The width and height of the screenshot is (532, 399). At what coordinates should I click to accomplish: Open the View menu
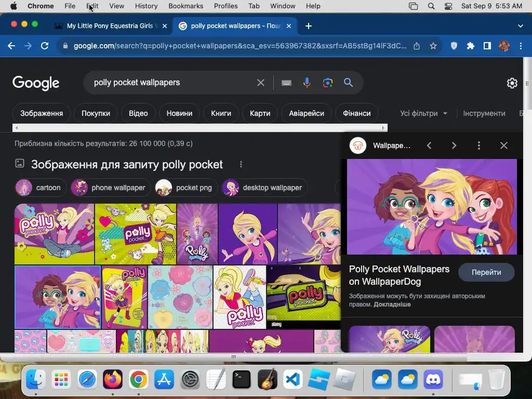(116, 6)
